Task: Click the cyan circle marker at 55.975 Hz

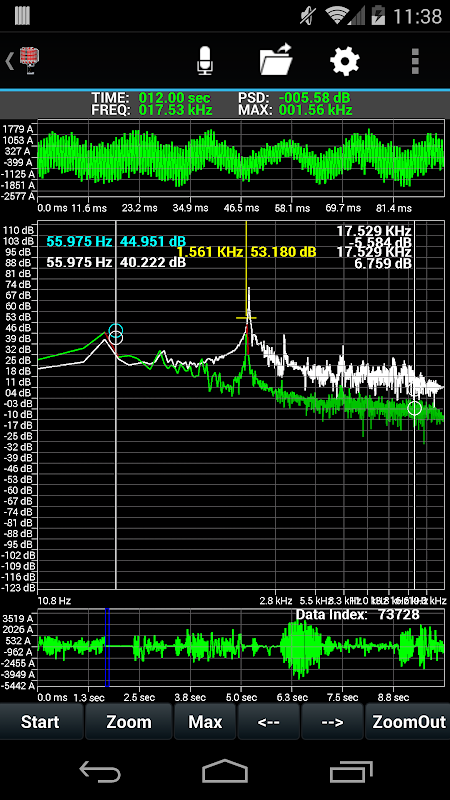Action: pos(116,330)
